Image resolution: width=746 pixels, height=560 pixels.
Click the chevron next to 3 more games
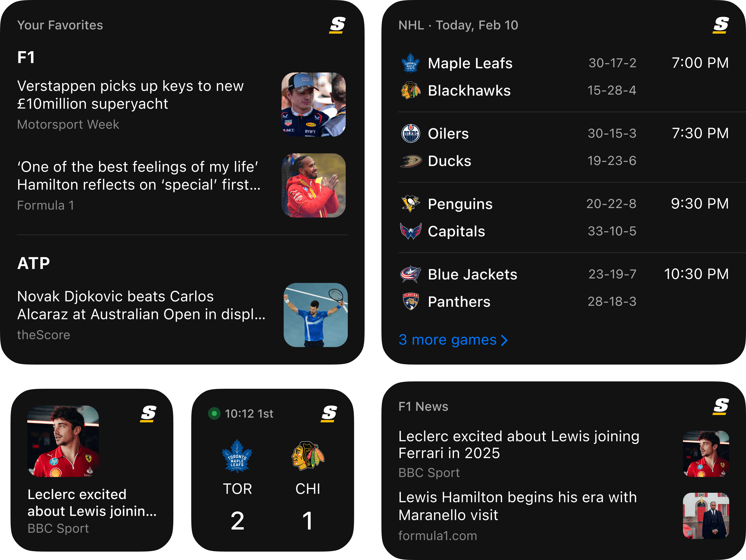(504, 340)
